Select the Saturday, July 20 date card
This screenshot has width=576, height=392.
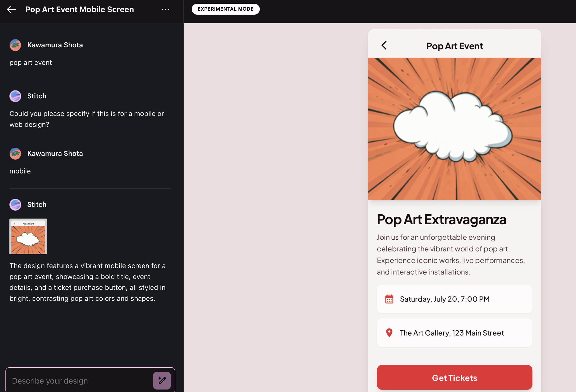(x=454, y=299)
